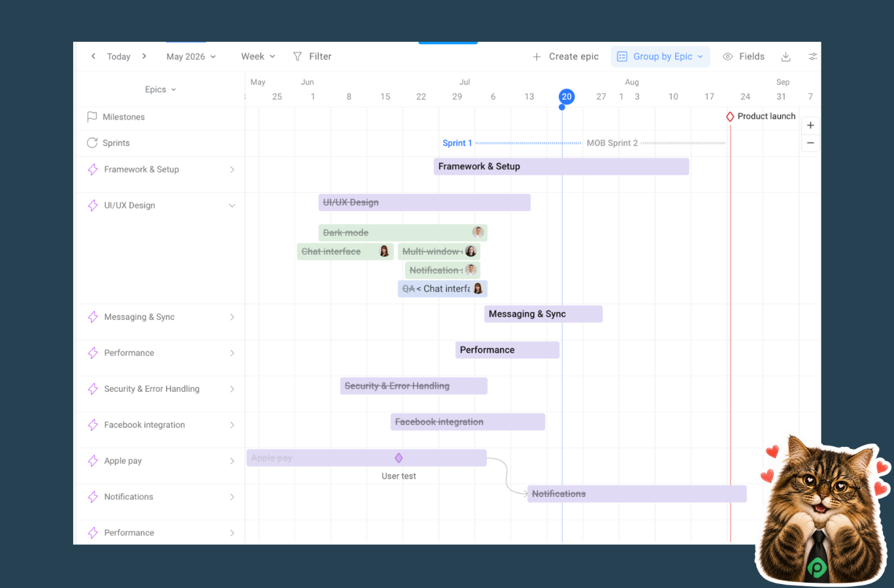The image size is (894, 588).
Task: Expand the Security & Error Handling row
Action: coord(232,389)
